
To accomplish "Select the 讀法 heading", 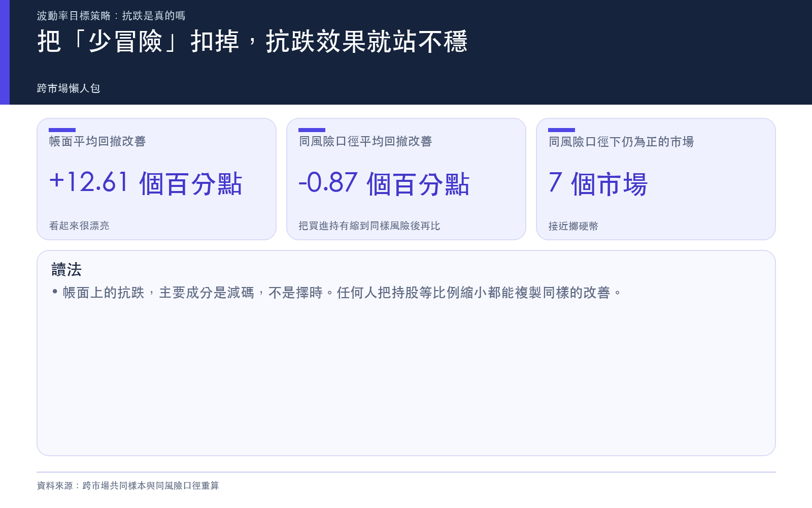I will click(x=66, y=269).
